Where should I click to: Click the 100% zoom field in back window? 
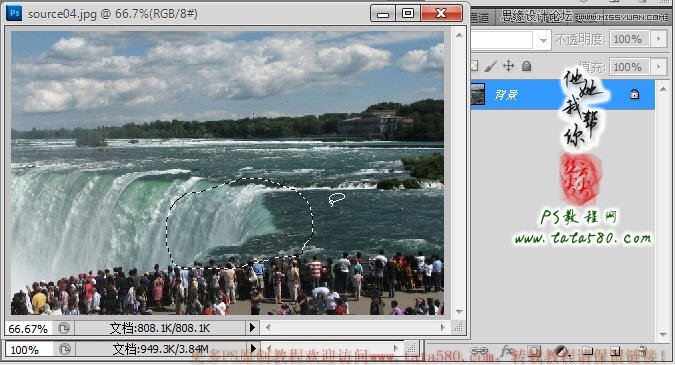click(x=29, y=350)
